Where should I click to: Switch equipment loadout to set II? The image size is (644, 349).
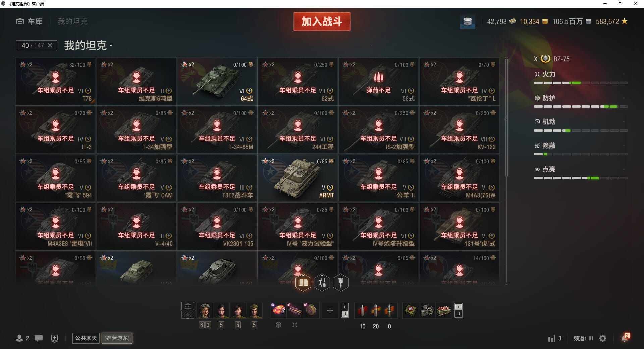(344, 314)
